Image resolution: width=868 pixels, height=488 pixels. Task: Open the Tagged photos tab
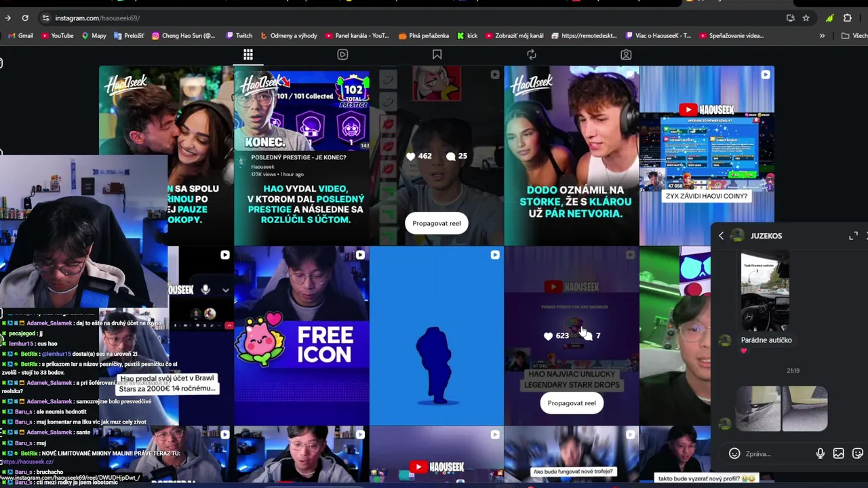coord(626,54)
